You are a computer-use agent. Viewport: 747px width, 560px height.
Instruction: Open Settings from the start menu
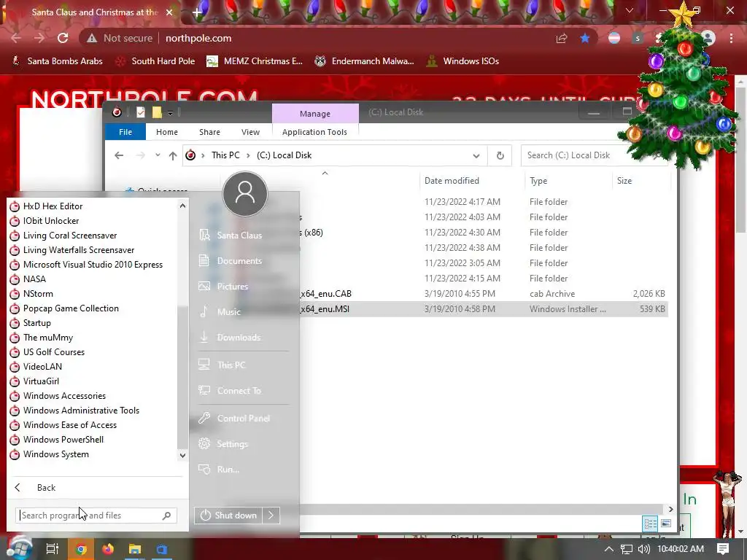(x=232, y=444)
